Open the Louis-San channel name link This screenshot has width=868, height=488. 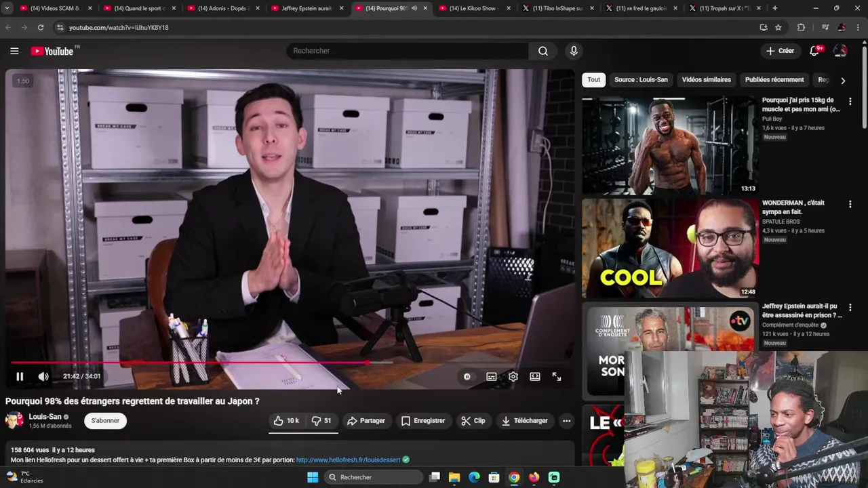click(x=45, y=417)
